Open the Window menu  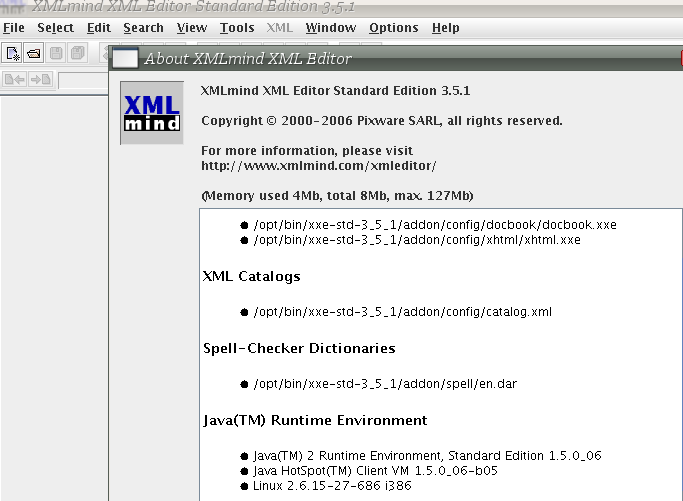(330, 28)
